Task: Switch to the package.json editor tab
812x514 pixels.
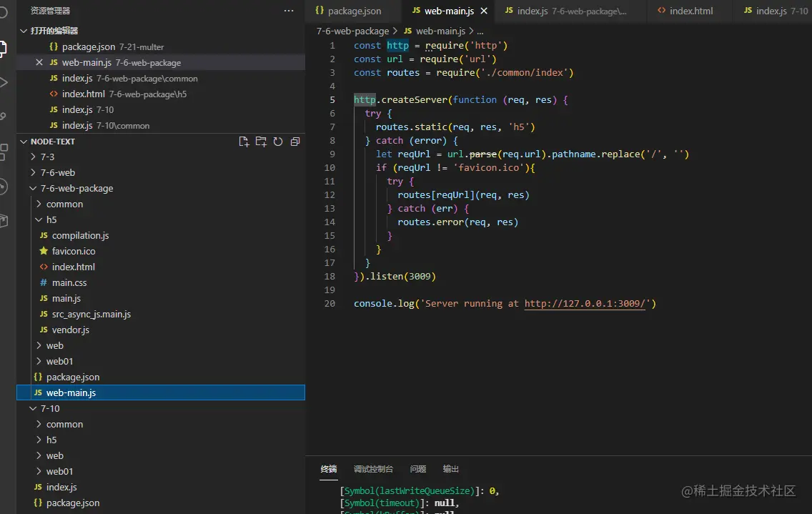Action: point(355,11)
